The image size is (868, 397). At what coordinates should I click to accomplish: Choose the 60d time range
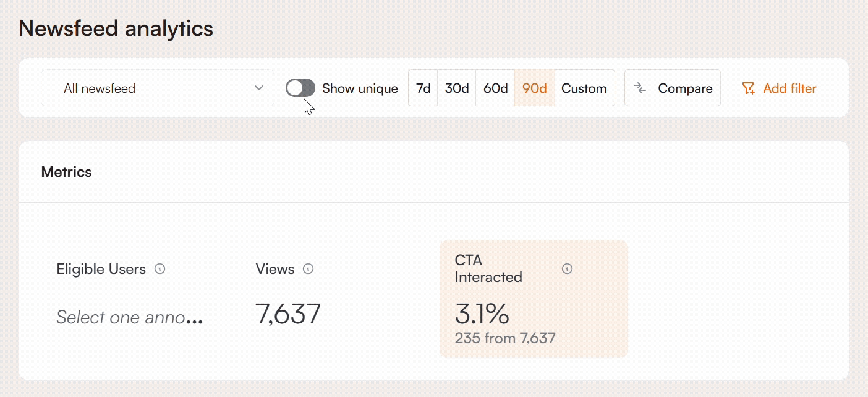(495, 88)
